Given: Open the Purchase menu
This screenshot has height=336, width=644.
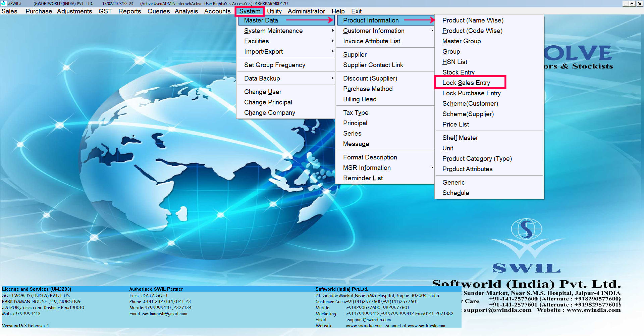Looking at the screenshot, I should (39, 11).
